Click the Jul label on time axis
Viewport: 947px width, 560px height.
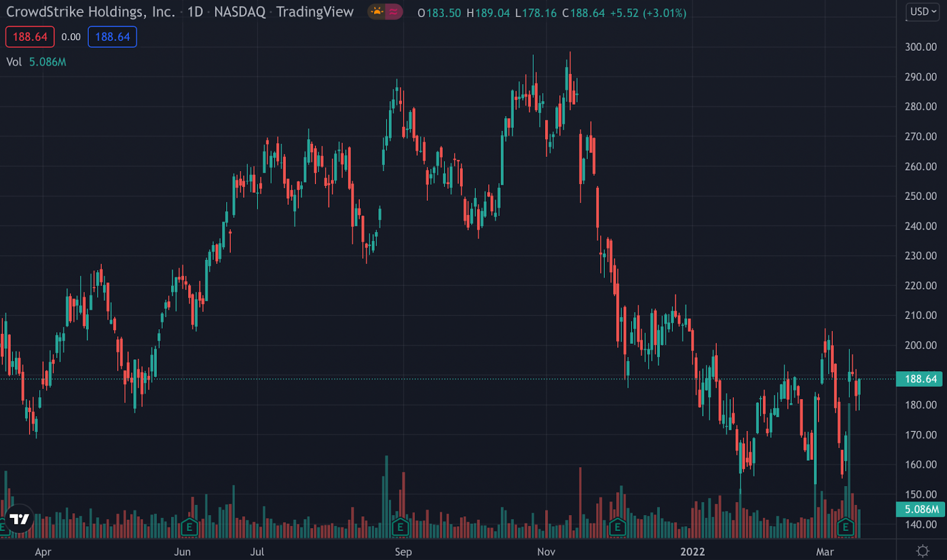coord(257,552)
